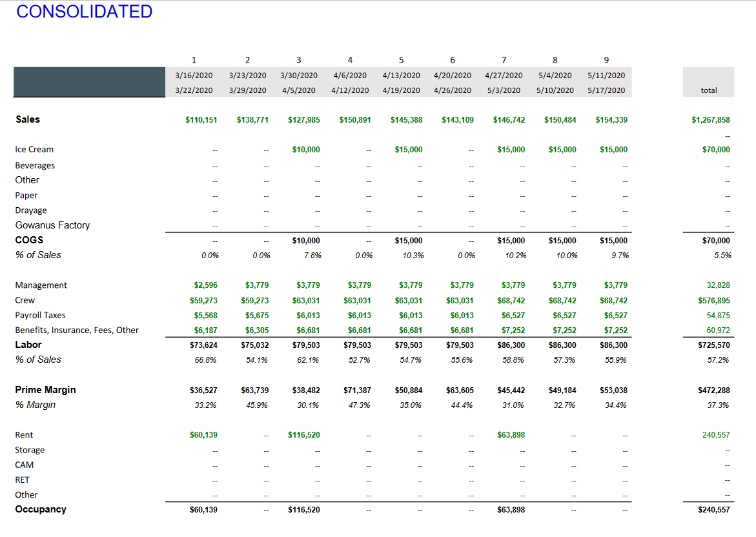
Task: Click the Ice Cream row label
Action: pyautogui.click(x=34, y=150)
